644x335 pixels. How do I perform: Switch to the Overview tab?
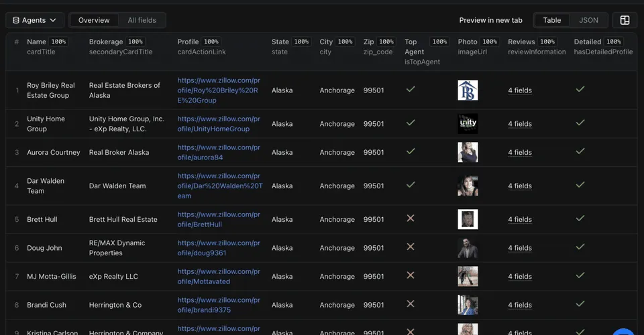tap(94, 20)
